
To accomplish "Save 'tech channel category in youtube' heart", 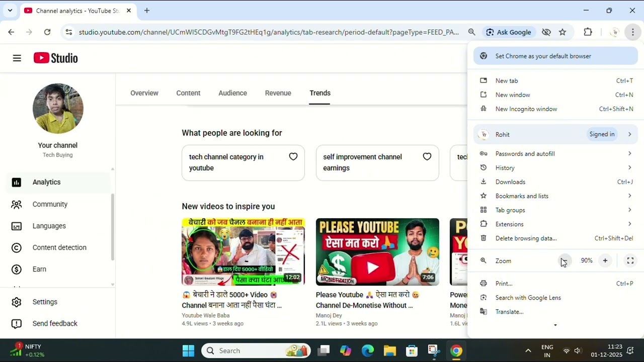I will coord(293,157).
